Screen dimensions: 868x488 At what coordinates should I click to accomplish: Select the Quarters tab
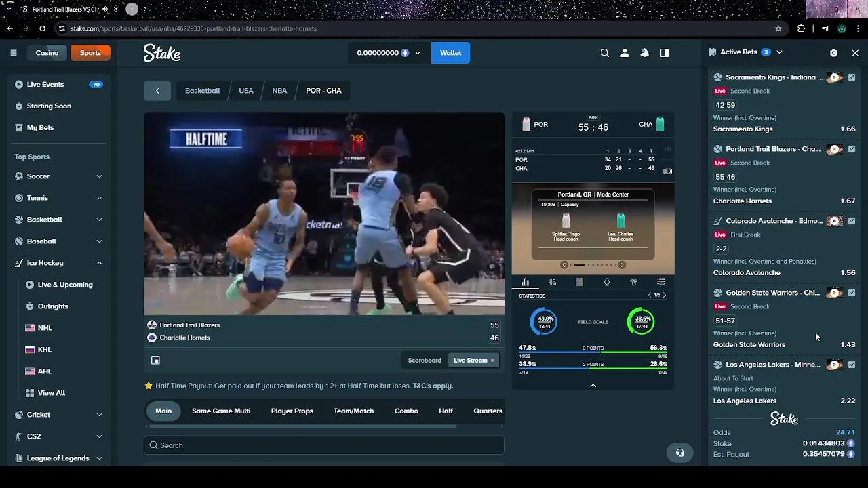point(488,411)
